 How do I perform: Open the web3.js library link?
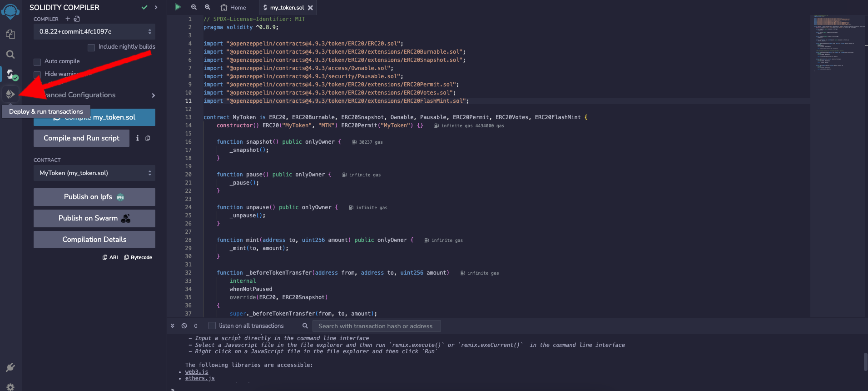pyautogui.click(x=196, y=372)
